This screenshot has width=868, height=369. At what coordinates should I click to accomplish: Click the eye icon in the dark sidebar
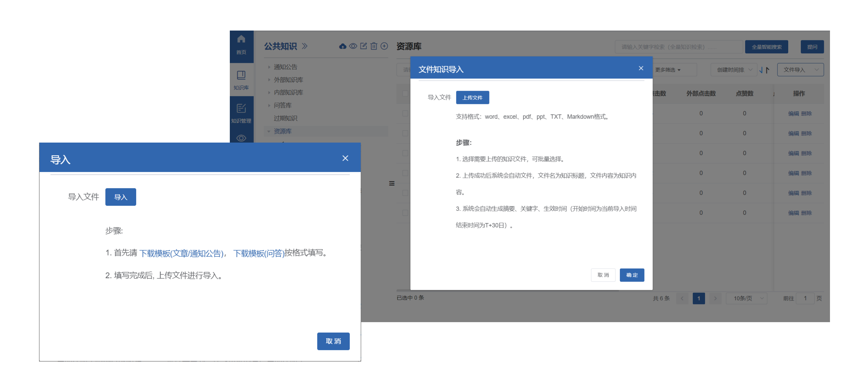click(241, 138)
